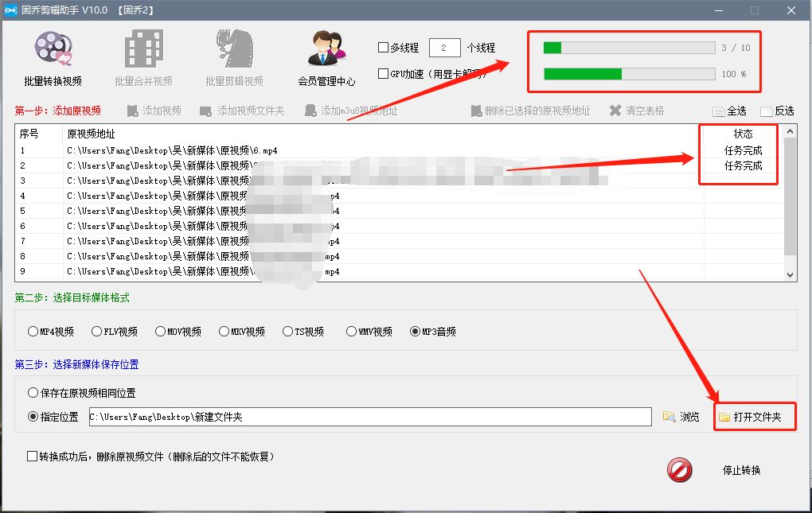Click row 2 任务完成 status

(743, 165)
